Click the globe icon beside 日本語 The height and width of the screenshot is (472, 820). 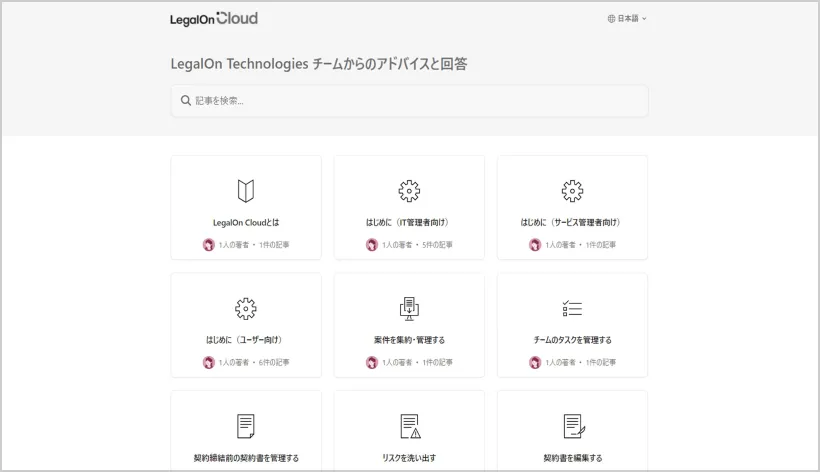[x=611, y=18]
